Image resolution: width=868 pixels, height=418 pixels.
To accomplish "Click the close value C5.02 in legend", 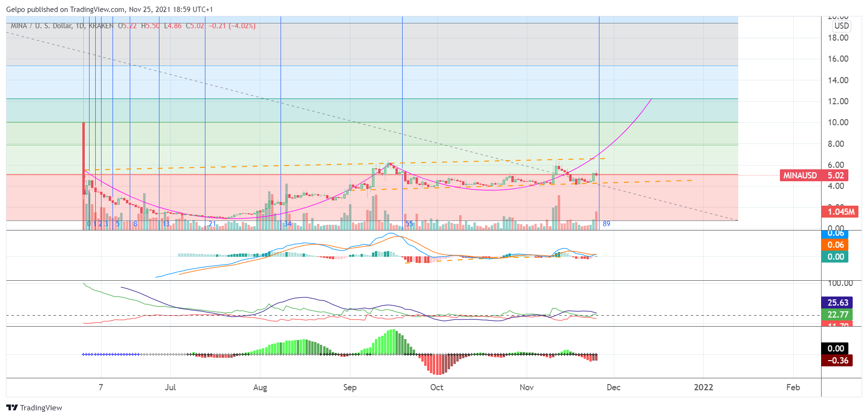I will [x=195, y=26].
